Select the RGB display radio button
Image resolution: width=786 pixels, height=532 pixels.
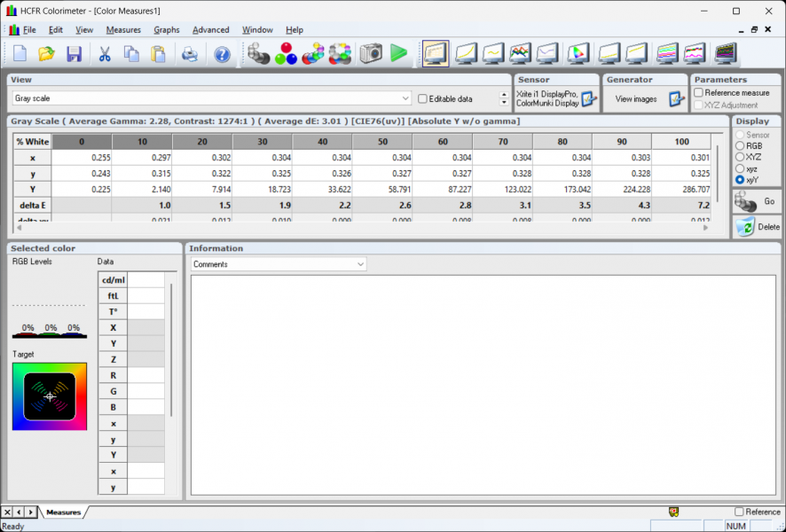[740, 146]
